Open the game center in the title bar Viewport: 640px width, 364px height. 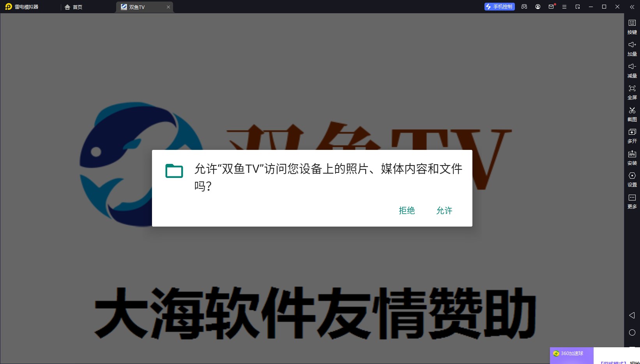tap(524, 7)
